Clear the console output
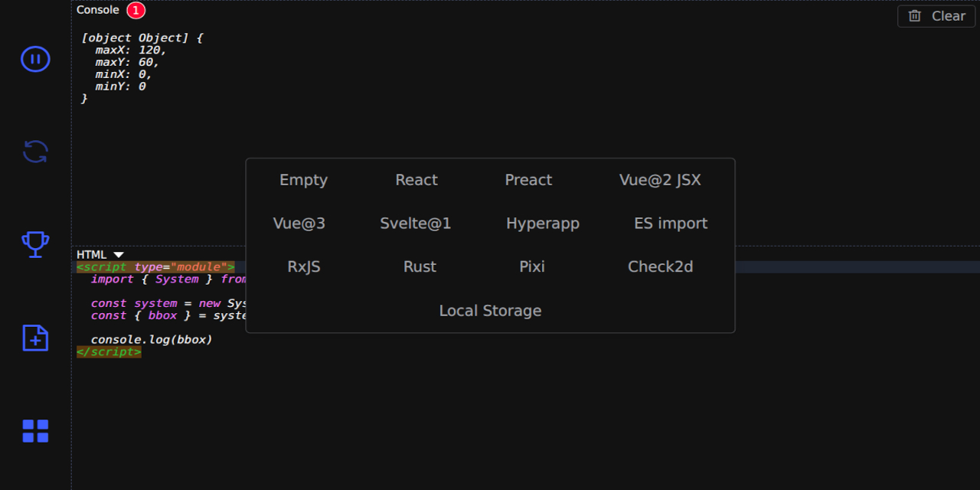This screenshot has height=490, width=980. point(936,16)
